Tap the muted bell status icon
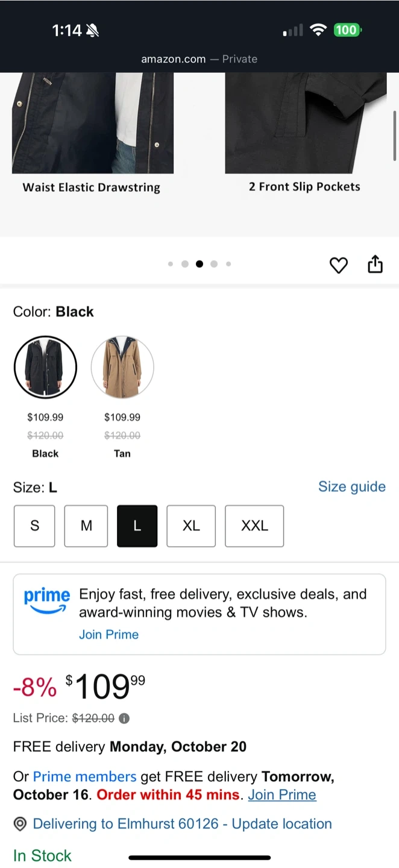The width and height of the screenshot is (399, 868). pos(92,30)
